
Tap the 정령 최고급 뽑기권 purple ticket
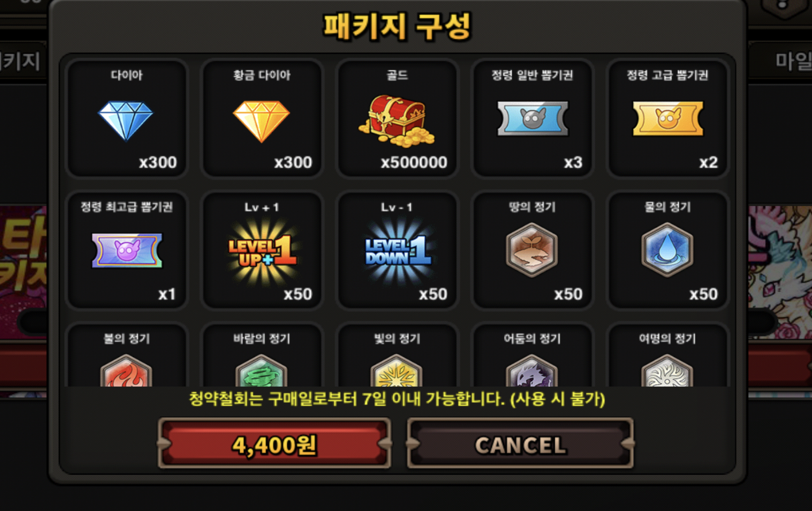[x=127, y=250]
